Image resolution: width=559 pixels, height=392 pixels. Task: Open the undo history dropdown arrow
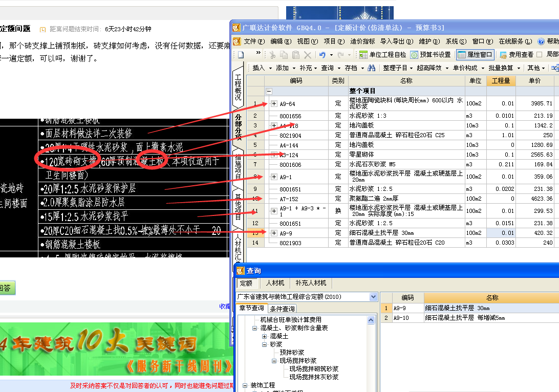coord(331,55)
